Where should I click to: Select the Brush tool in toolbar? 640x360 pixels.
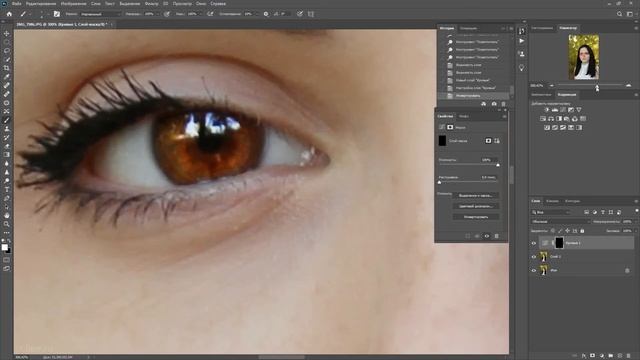(x=7, y=120)
